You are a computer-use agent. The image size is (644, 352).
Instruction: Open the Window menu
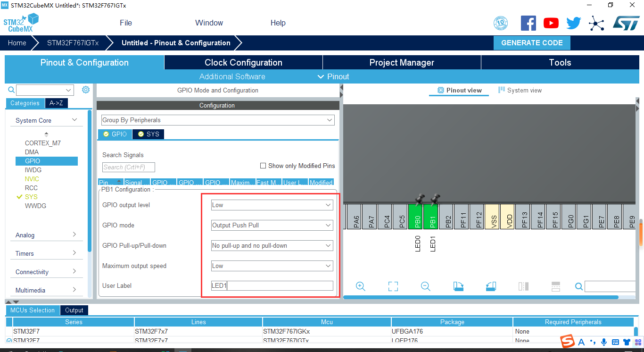[209, 23]
